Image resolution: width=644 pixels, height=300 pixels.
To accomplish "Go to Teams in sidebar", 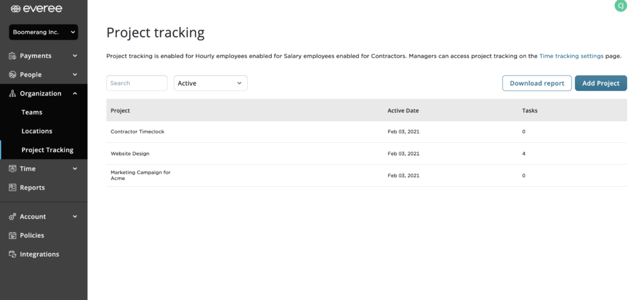I will click(32, 112).
